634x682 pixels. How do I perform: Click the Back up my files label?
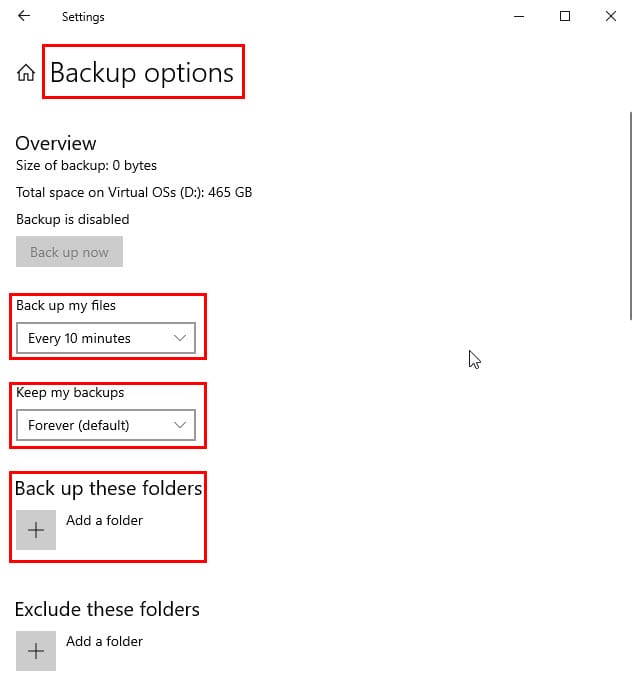66,306
